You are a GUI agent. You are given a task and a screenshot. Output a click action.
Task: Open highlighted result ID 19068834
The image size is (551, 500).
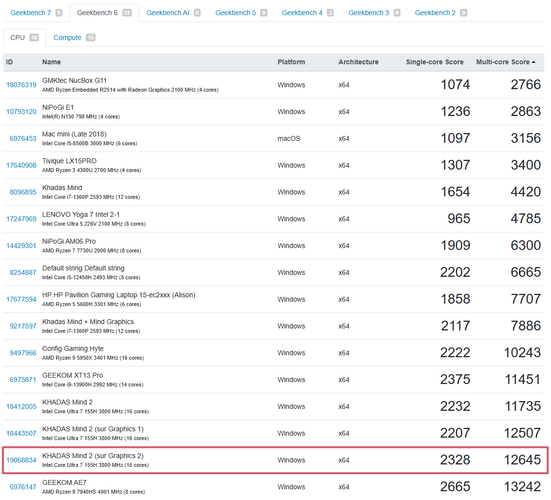(21, 460)
